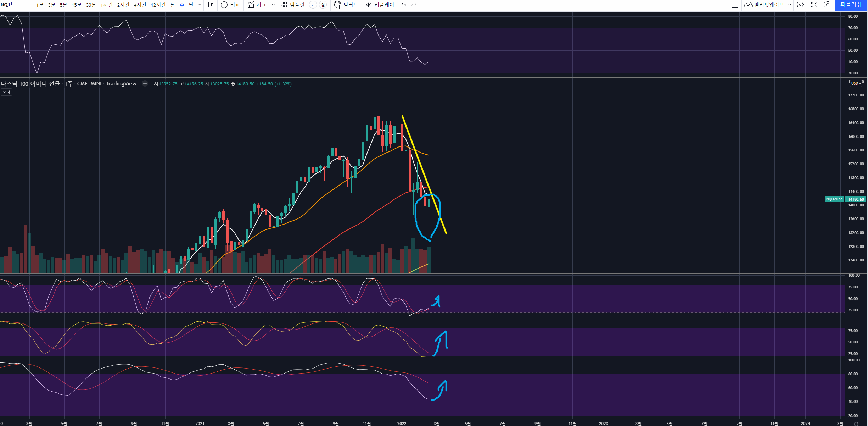Viewport: 868px width, 426px height.
Task: Open the candlestick chart style selector
Action: (x=211, y=5)
